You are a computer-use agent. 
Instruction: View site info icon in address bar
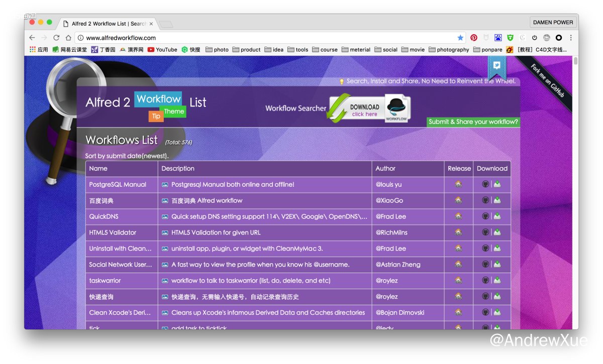(81, 38)
